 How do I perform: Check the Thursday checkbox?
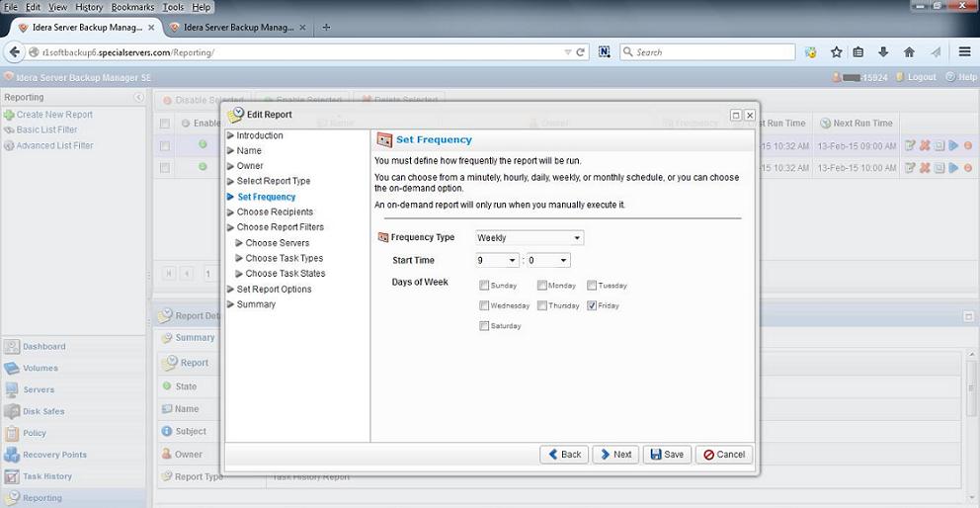tap(542, 306)
